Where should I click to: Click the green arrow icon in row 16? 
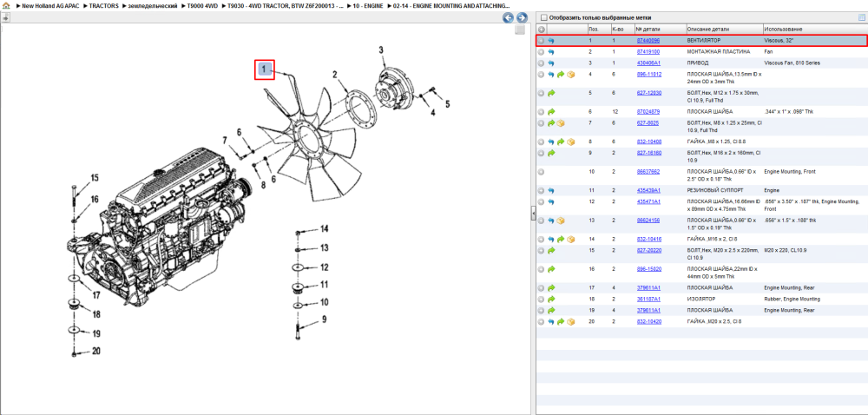click(551, 269)
